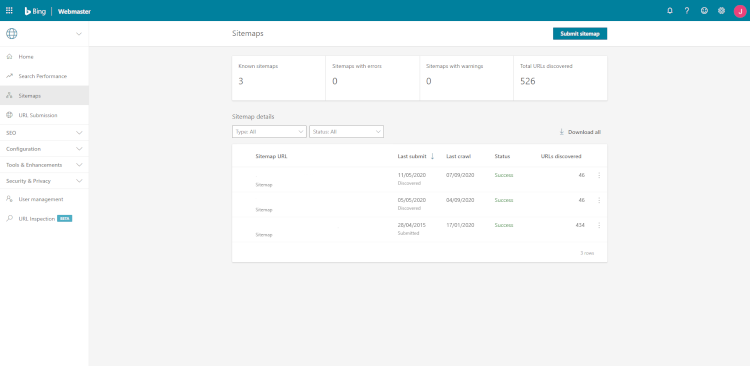The image size is (750, 366).
Task: Click the 07/09/2020 last crawl date
Action: pos(460,175)
